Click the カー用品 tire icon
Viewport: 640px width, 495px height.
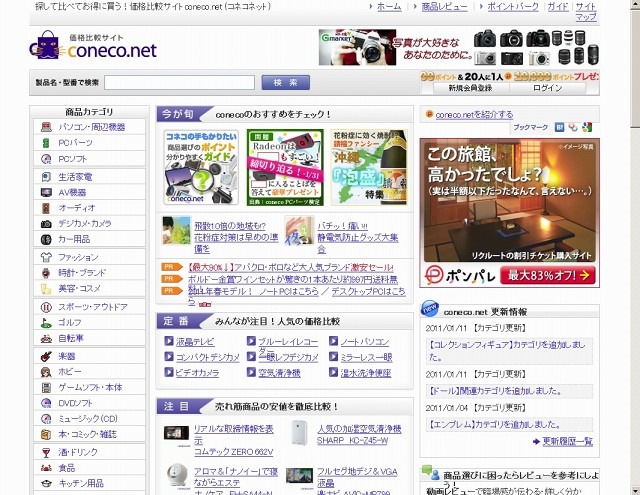tap(46, 239)
